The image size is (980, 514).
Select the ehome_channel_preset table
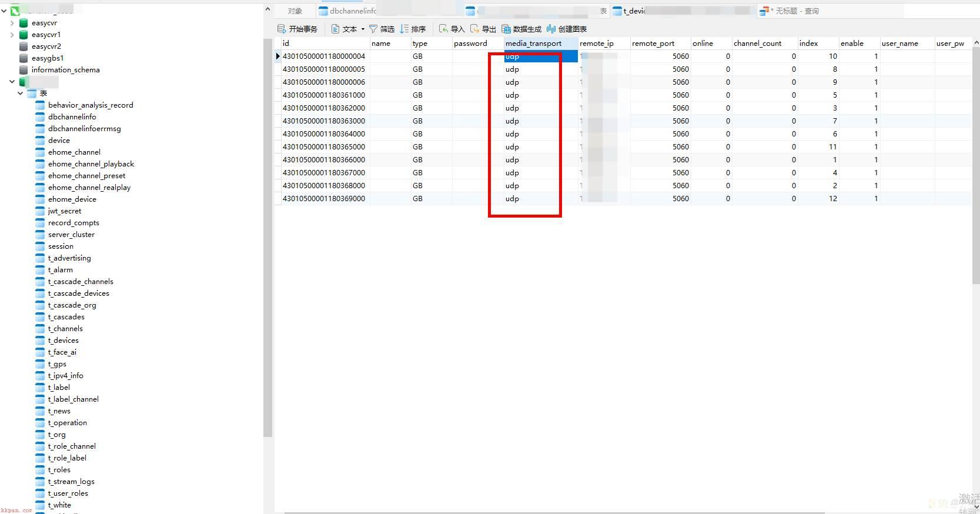(87, 176)
